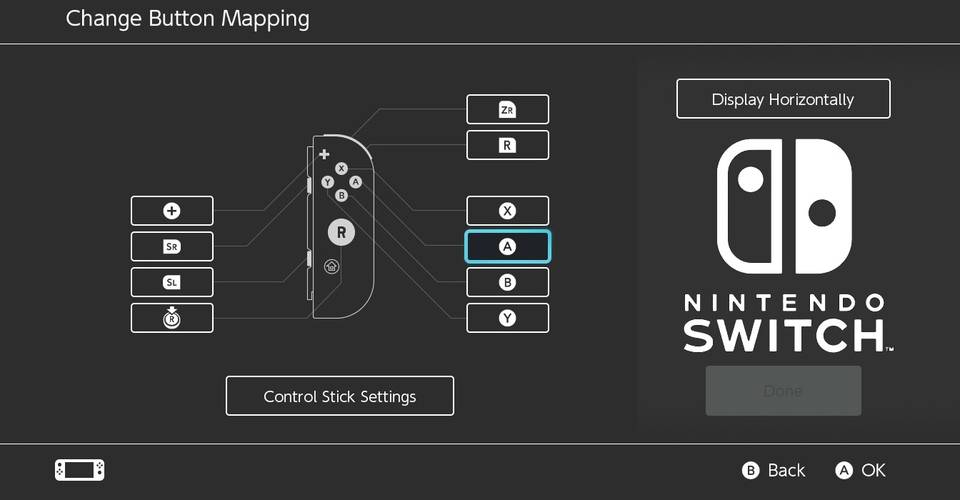Screen dimensions: 960x500
Task: Choose the SR button mapping box
Action: (172, 246)
